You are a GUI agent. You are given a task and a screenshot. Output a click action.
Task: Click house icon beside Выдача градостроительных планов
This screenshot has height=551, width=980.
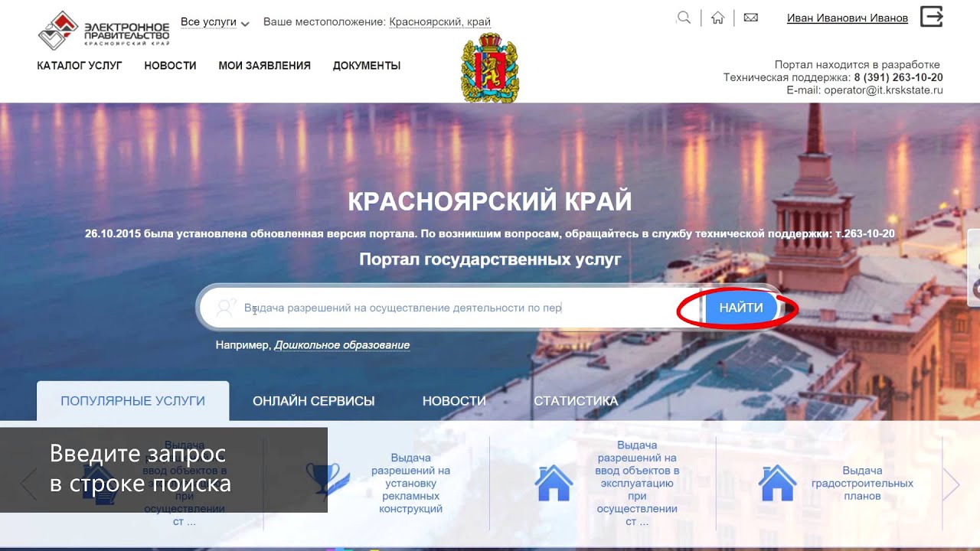coord(777,483)
